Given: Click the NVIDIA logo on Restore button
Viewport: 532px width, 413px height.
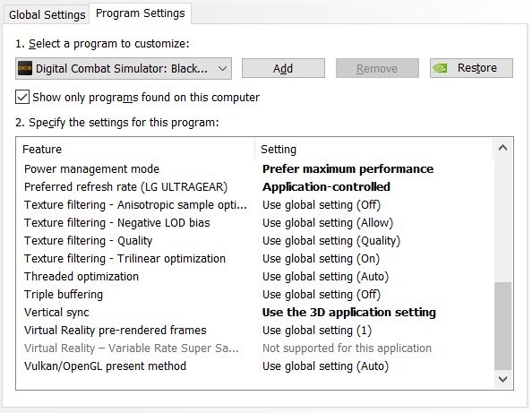Looking at the screenshot, I should [441, 68].
